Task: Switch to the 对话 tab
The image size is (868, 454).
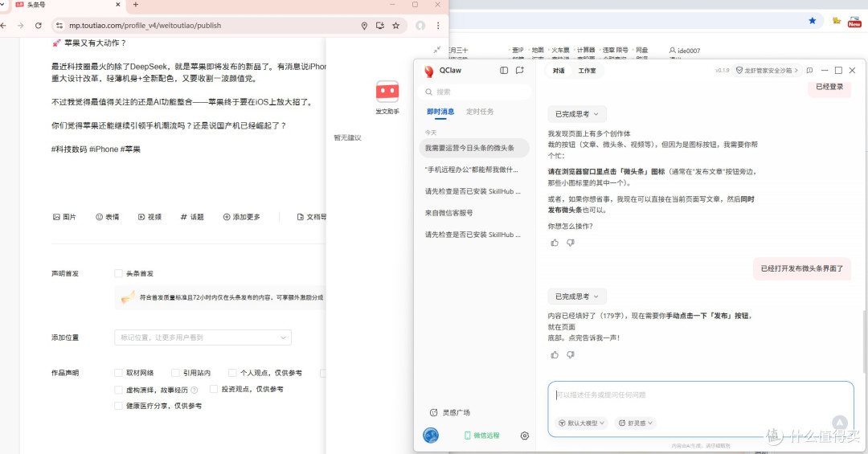Action: click(559, 71)
